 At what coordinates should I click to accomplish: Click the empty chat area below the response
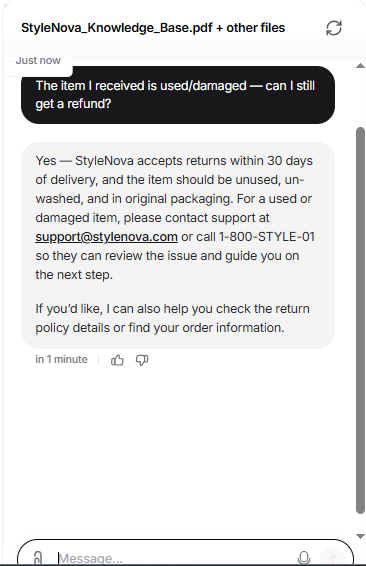(x=178, y=451)
